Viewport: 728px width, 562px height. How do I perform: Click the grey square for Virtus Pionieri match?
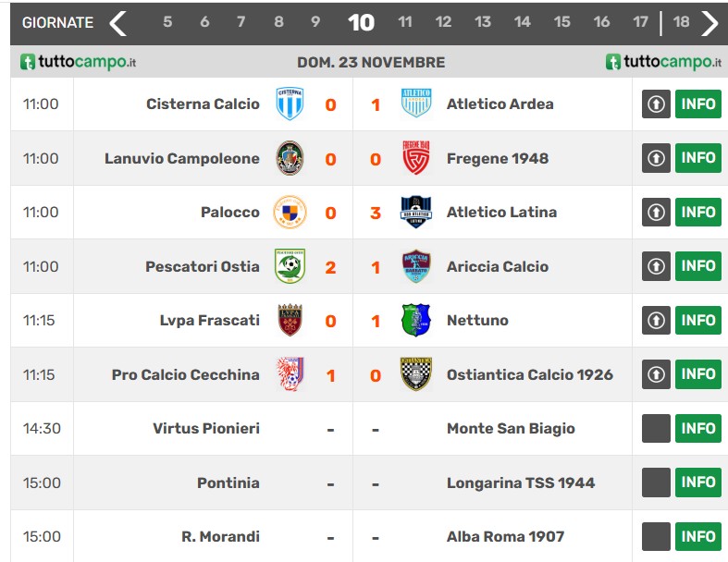click(x=656, y=429)
